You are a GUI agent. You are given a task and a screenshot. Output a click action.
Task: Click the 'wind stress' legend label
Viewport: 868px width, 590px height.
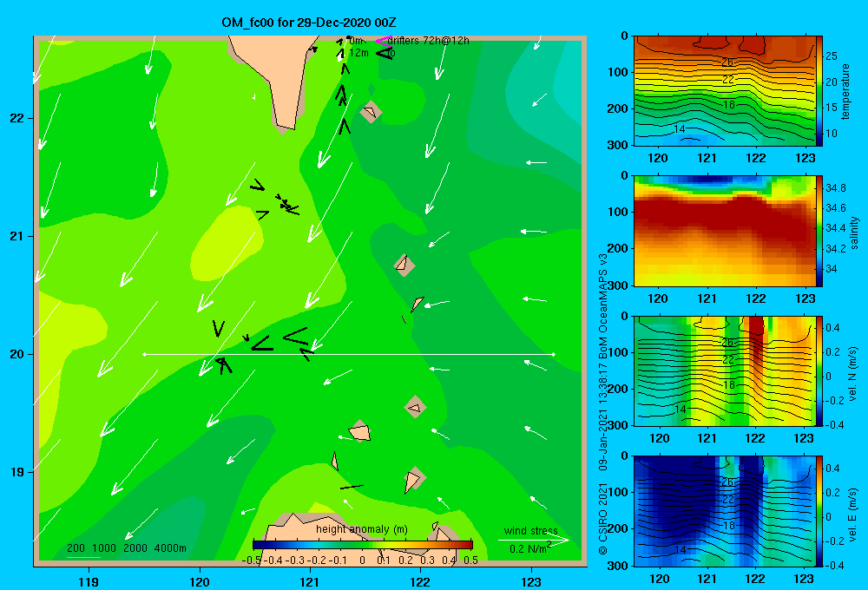pos(531,530)
